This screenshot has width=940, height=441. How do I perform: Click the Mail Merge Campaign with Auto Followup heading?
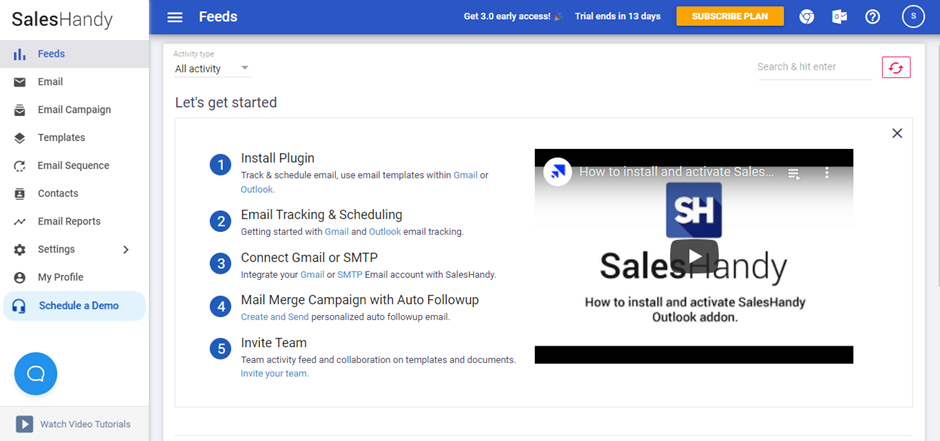[x=360, y=300]
